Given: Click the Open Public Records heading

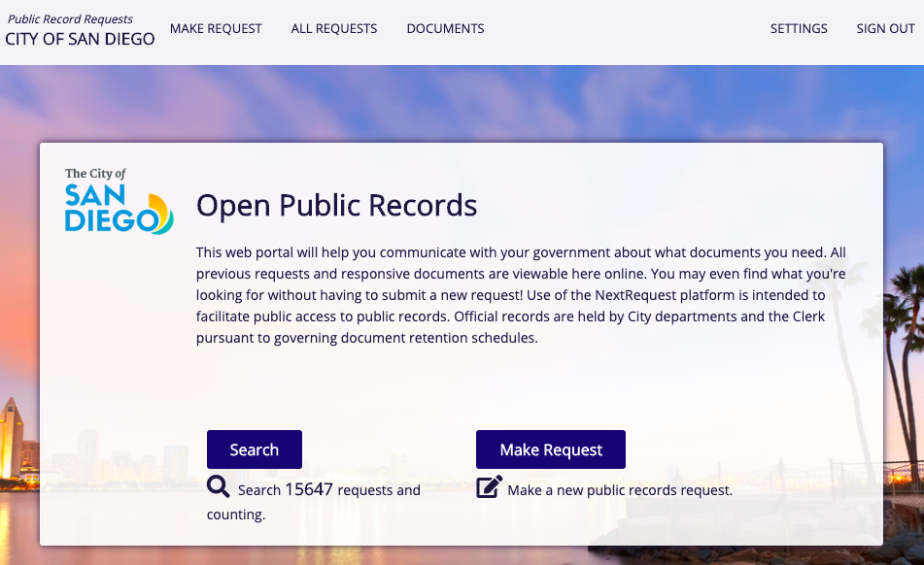Looking at the screenshot, I should tap(336, 206).
